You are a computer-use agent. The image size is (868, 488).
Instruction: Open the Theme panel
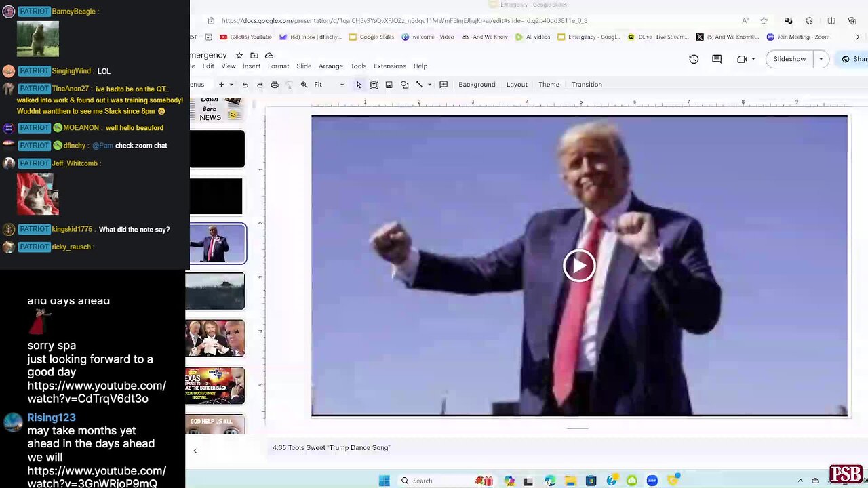[549, 85]
